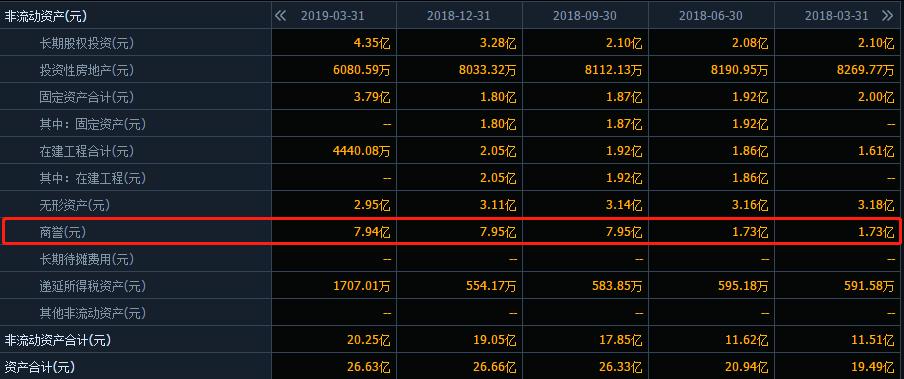Click the 7.94亿 goodwill value
The image size is (904, 379).
click(x=371, y=232)
